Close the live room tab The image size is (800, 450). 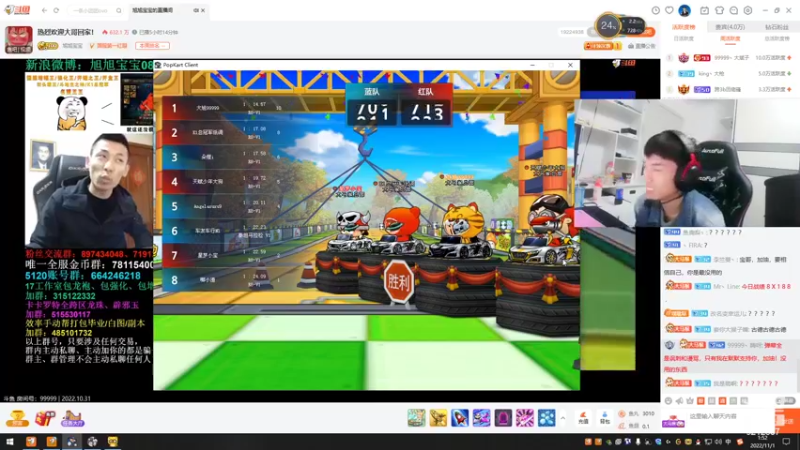(203, 10)
